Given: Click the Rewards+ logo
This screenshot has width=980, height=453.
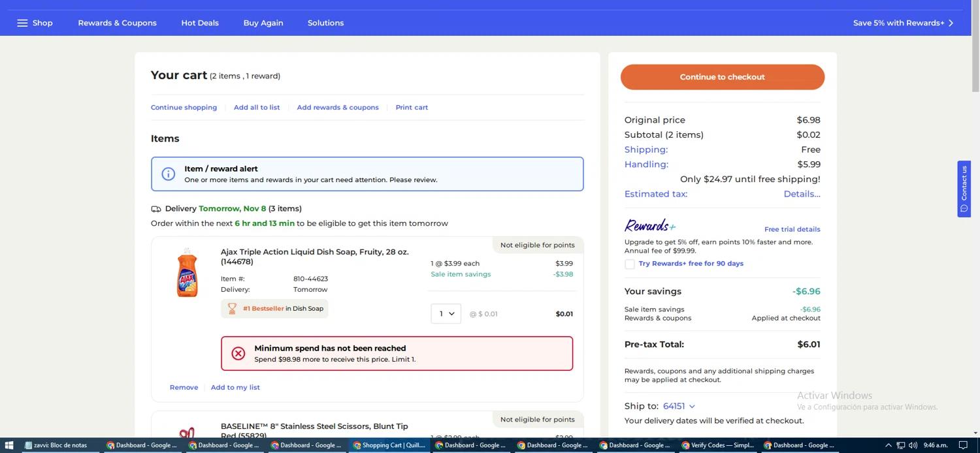Looking at the screenshot, I should pyautogui.click(x=650, y=226).
